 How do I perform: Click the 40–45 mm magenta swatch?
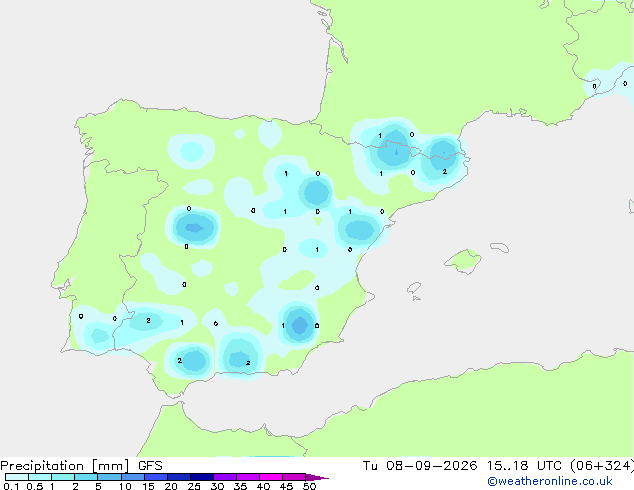[x=271, y=477]
